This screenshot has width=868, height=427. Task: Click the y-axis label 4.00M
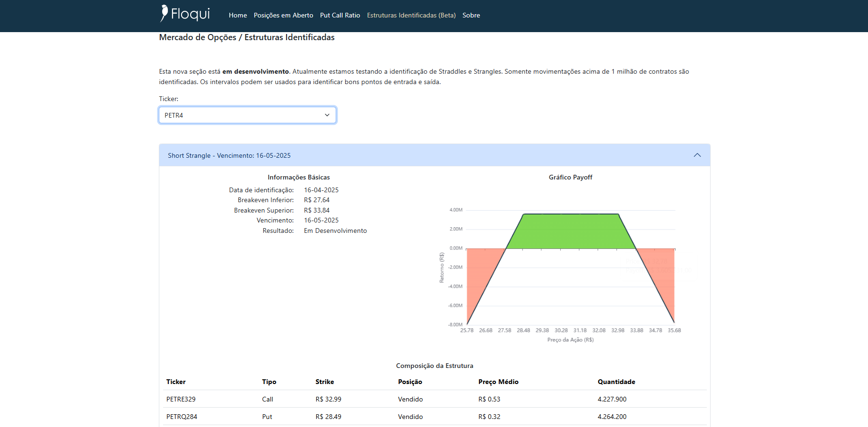coord(456,210)
